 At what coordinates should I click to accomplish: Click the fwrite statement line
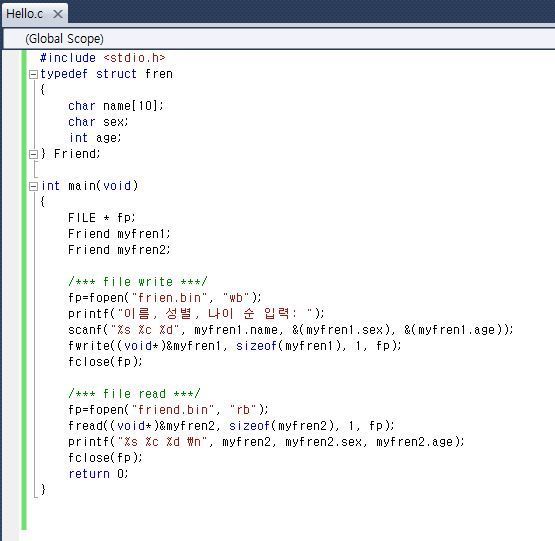tap(235, 346)
